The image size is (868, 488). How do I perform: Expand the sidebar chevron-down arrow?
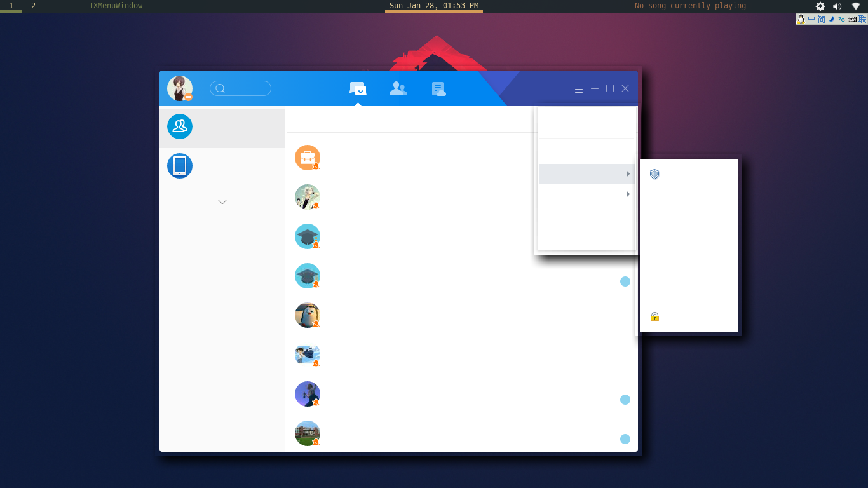(x=222, y=201)
